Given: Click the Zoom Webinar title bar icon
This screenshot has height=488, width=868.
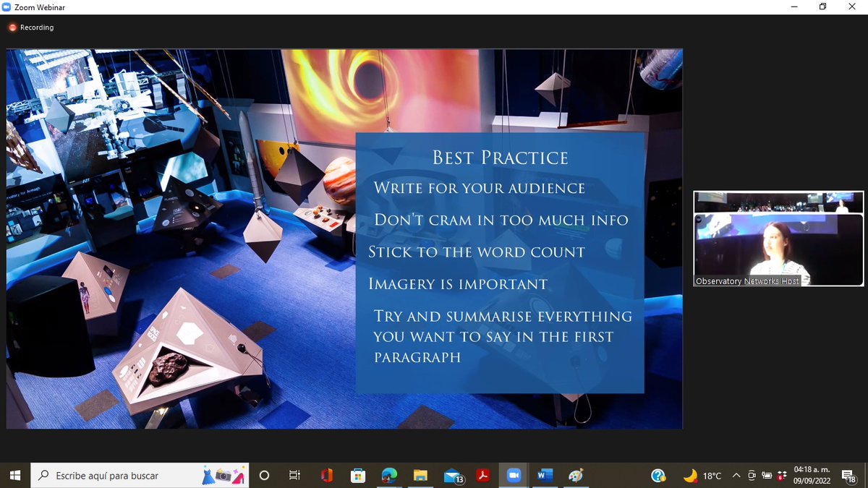Looking at the screenshot, I should (7, 7).
